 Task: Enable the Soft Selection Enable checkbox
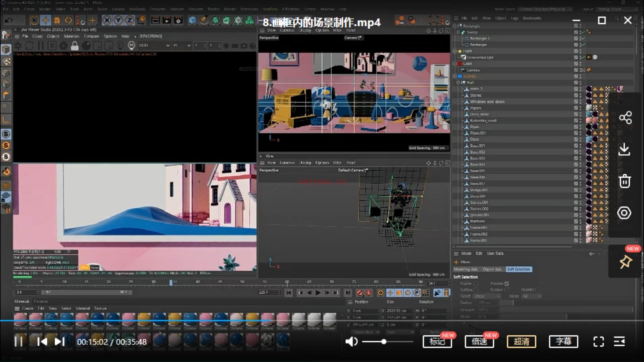tap(476, 283)
